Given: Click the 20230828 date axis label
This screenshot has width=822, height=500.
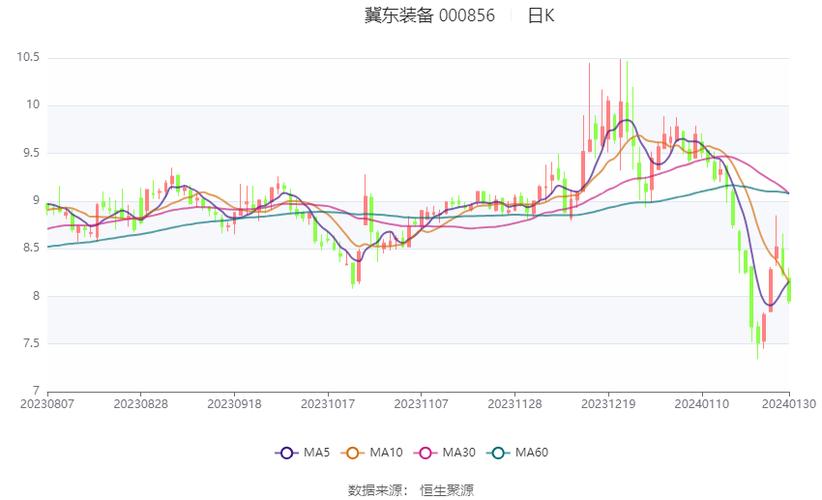Looking at the screenshot, I should click(x=140, y=404).
